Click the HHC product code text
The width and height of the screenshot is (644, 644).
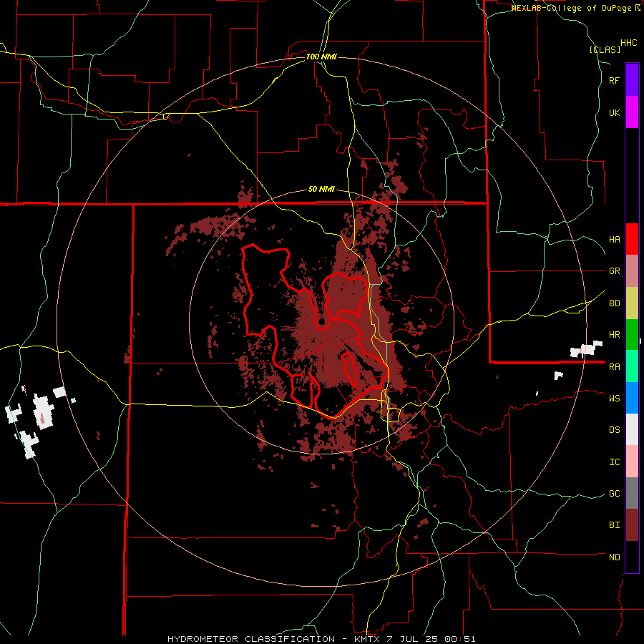click(629, 43)
